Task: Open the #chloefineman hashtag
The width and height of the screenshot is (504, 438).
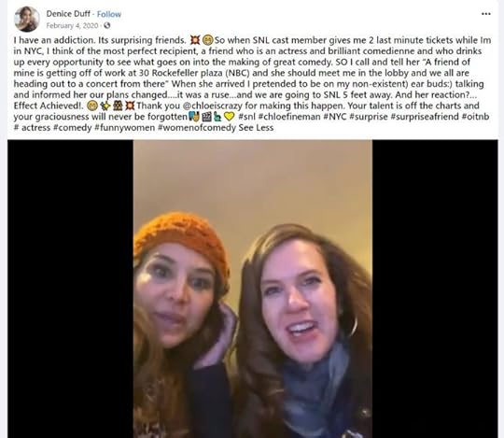Action: [289, 117]
